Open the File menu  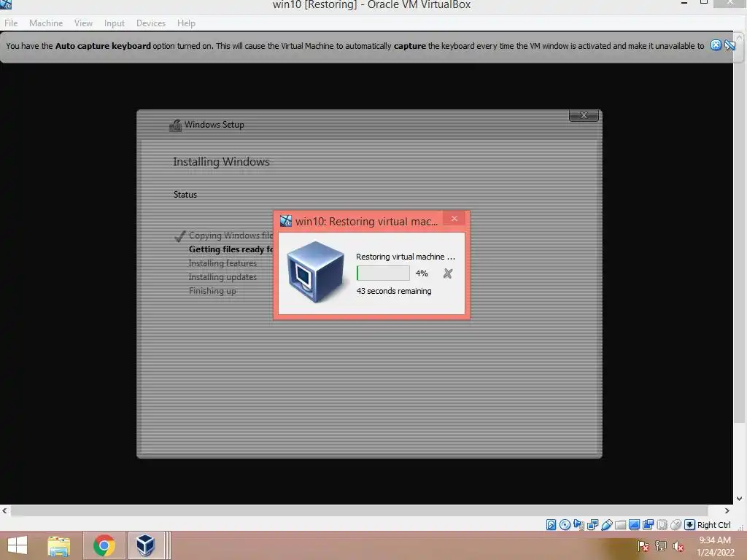(11, 23)
